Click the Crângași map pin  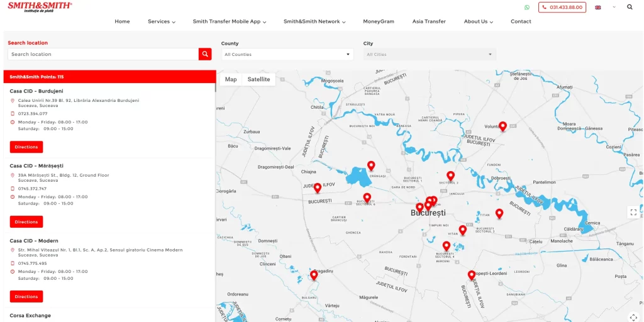(371, 165)
